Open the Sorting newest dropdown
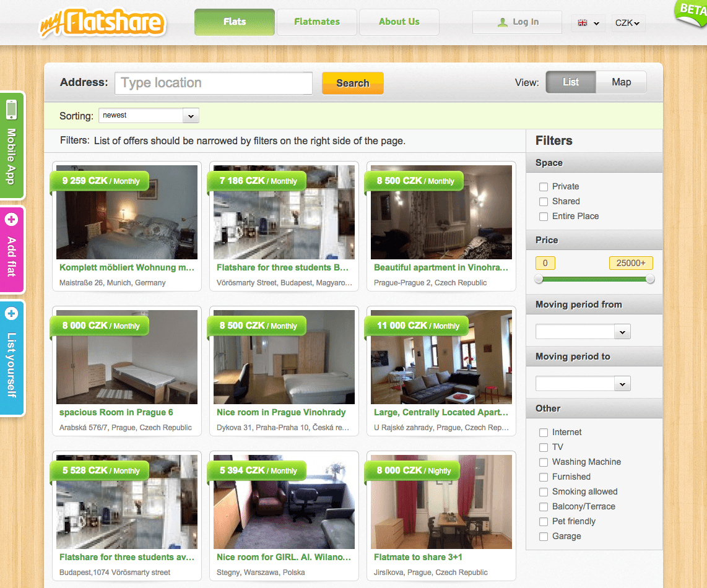The width and height of the screenshot is (707, 588). tap(149, 116)
